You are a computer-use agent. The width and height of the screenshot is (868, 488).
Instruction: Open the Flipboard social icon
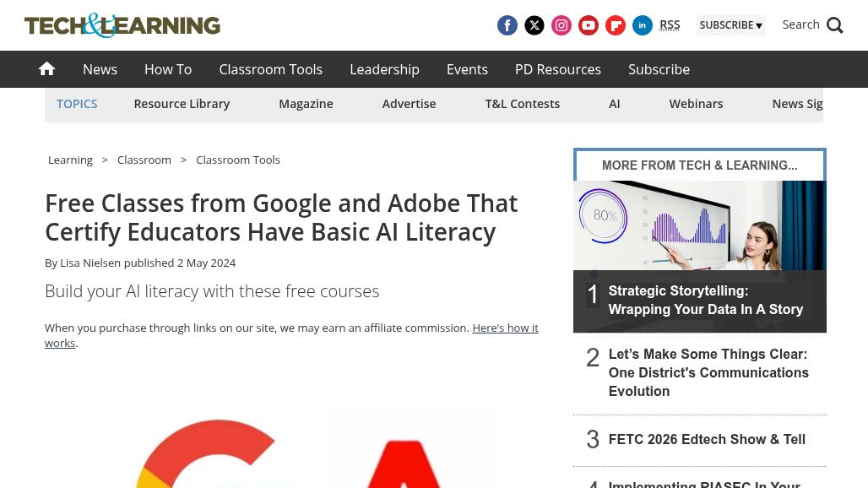[x=616, y=25]
